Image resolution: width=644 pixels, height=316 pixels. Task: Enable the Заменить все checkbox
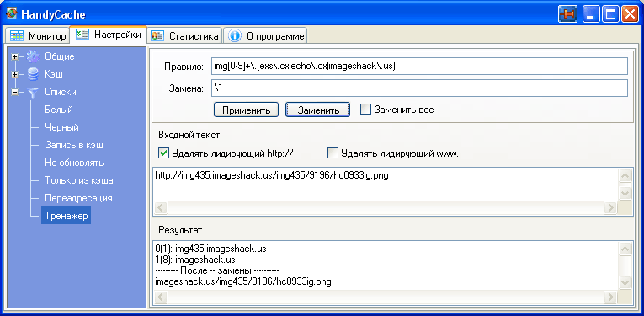(365, 110)
